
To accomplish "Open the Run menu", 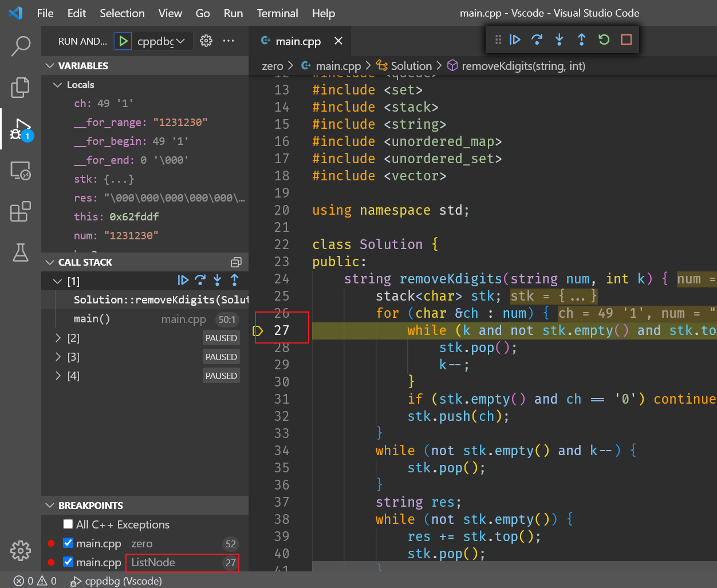I will (233, 13).
